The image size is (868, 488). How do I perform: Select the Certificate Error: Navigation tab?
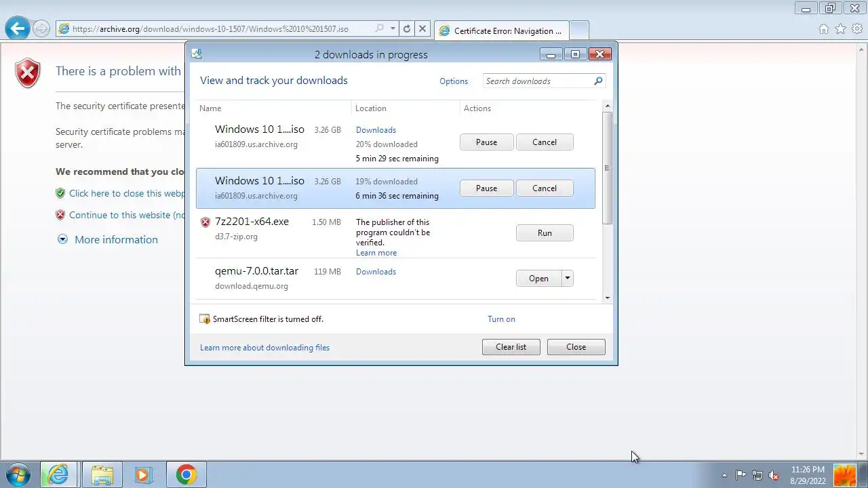[x=500, y=30]
